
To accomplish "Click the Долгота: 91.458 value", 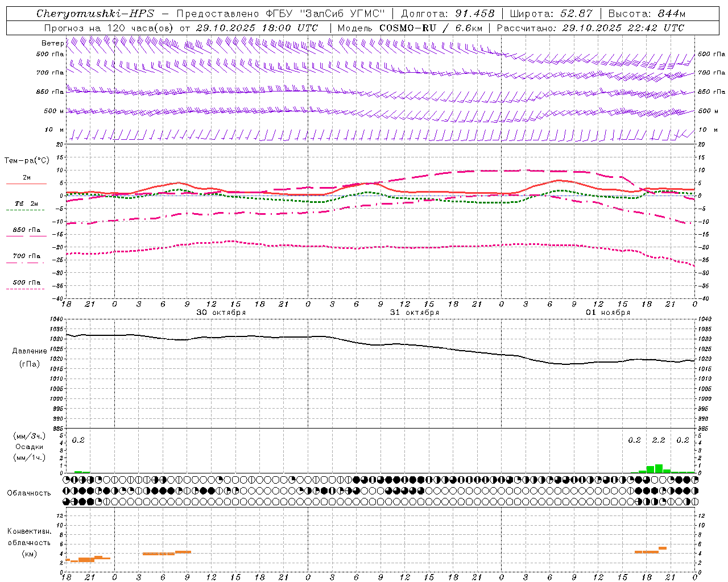I will pos(448,14).
